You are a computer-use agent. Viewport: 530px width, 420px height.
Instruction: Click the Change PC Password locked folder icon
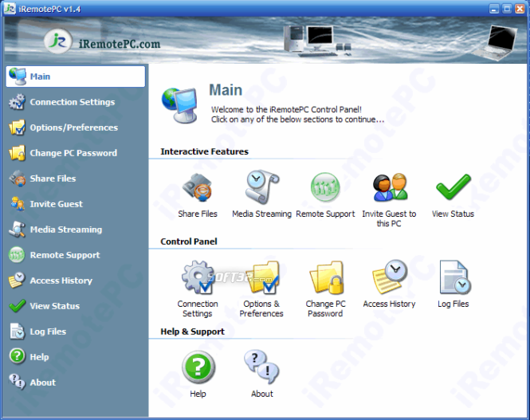click(x=326, y=277)
